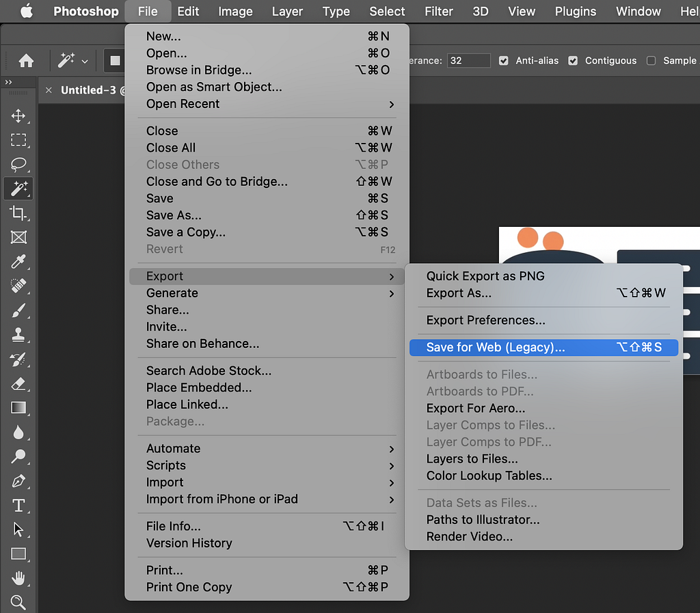Choose Layers to Files...
The width and height of the screenshot is (700, 613).
tap(543, 459)
